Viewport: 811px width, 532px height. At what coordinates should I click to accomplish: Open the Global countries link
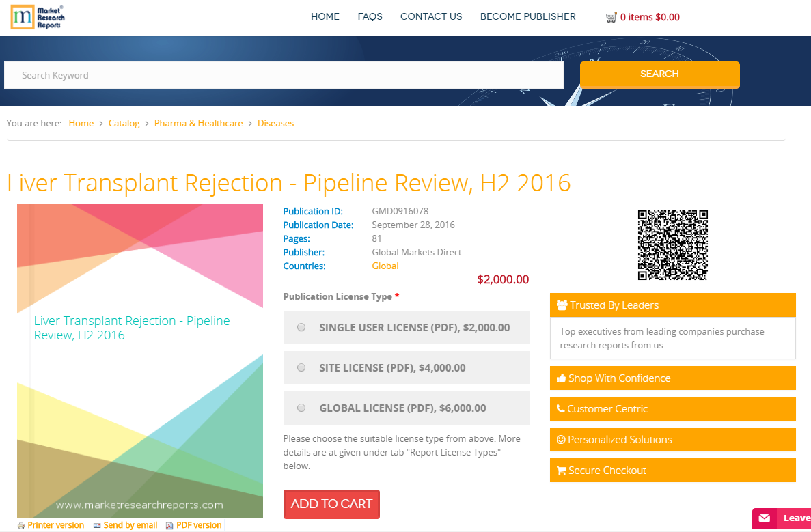pos(385,266)
